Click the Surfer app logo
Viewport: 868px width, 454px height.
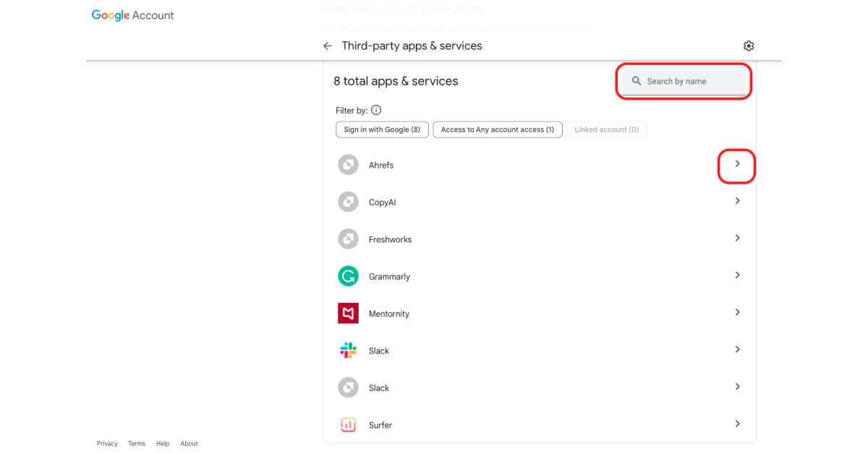click(x=348, y=425)
